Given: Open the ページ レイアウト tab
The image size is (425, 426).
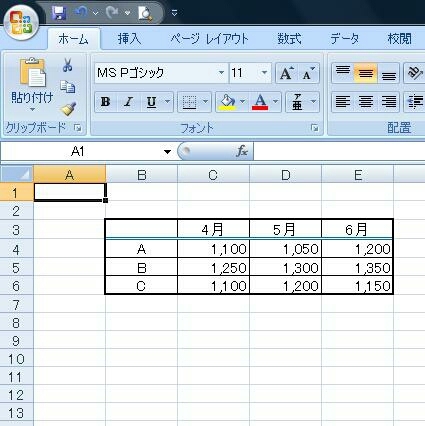Looking at the screenshot, I should (209, 39).
